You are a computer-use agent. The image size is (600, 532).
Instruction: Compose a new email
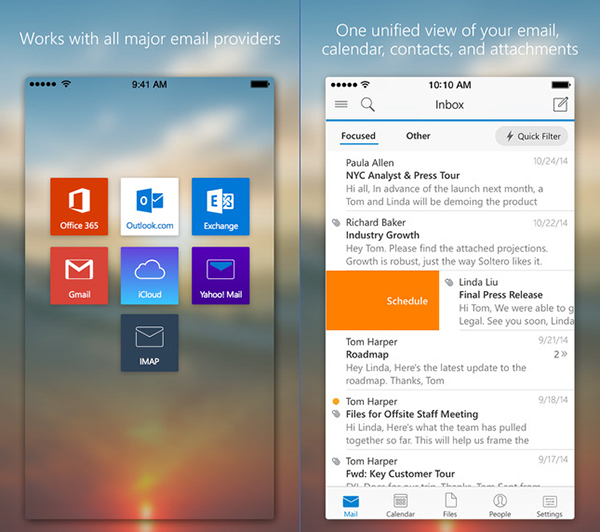[x=560, y=104]
